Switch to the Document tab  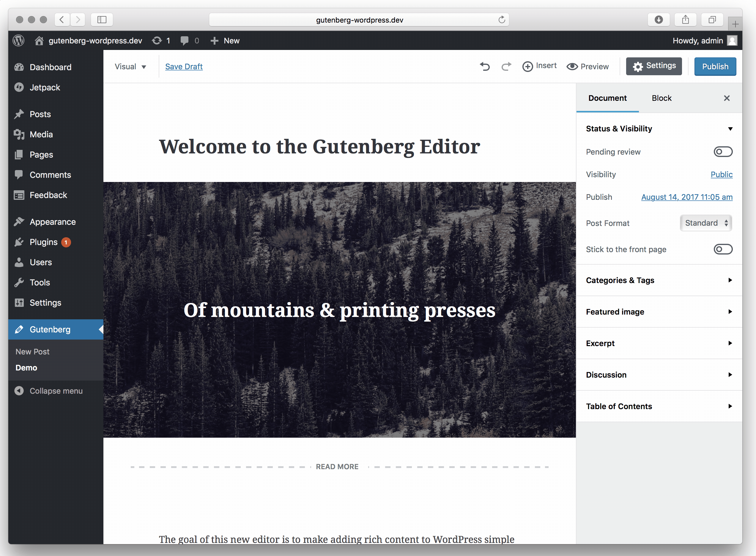tap(607, 98)
